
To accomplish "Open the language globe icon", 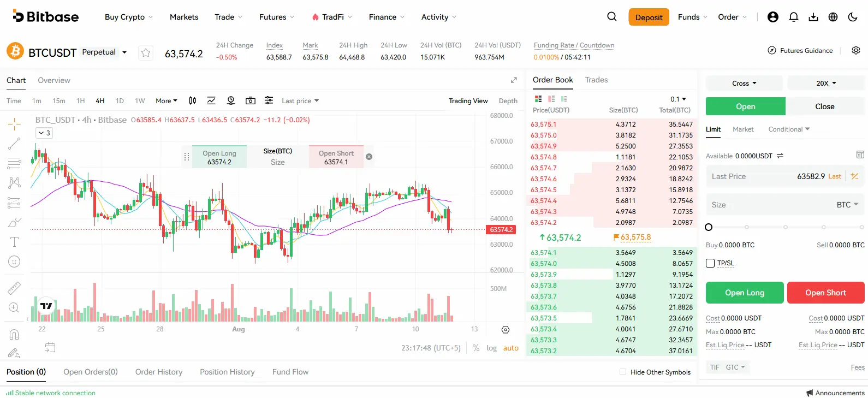I will click(x=833, y=17).
